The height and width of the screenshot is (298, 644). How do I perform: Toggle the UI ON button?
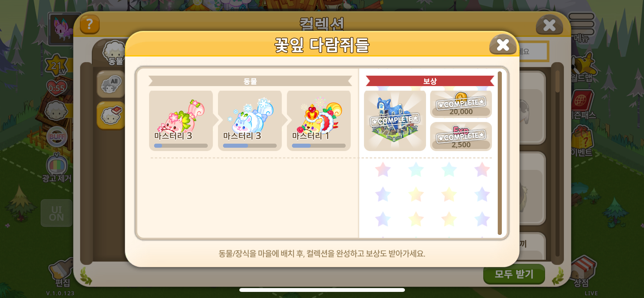click(56, 213)
